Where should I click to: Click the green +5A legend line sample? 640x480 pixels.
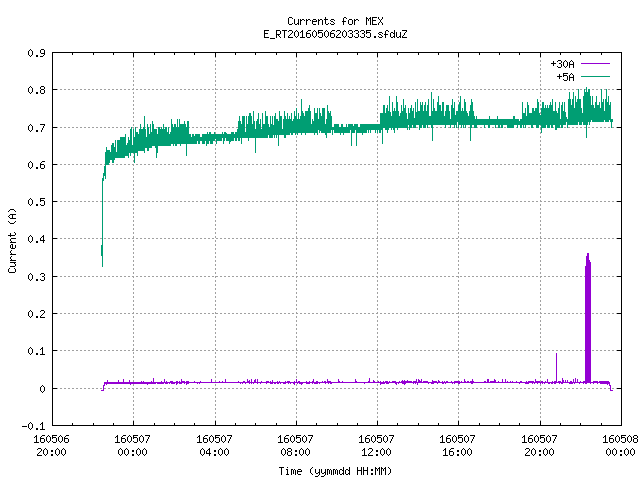coord(596,76)
